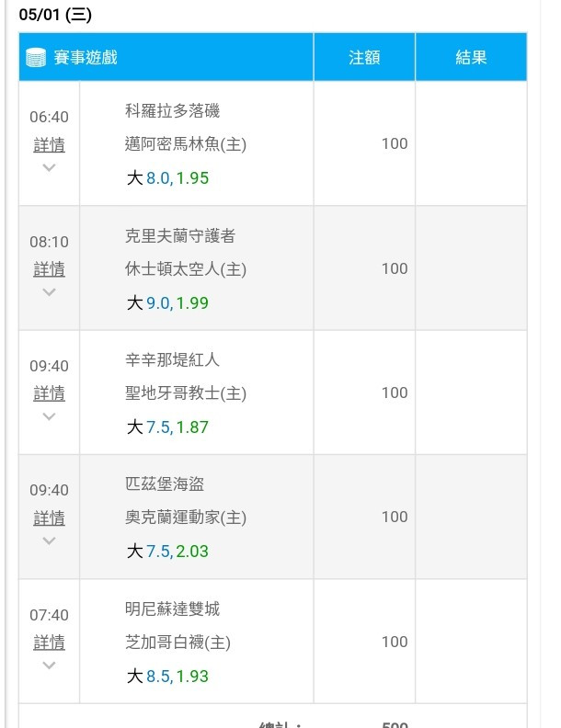Screen dimensions: 561x728
Task: Select 邁阿密馬林魚(主) team name
Action: tap(186, 144)
